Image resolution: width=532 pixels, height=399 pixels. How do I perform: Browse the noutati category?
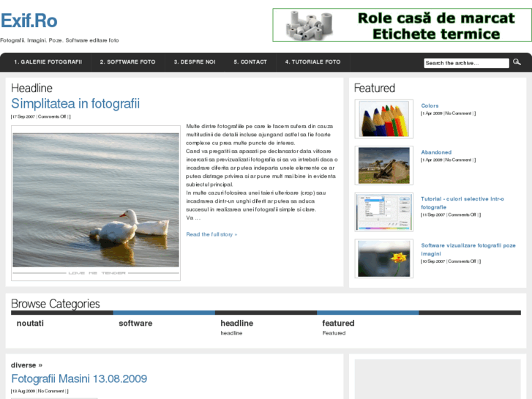point(30,324)
